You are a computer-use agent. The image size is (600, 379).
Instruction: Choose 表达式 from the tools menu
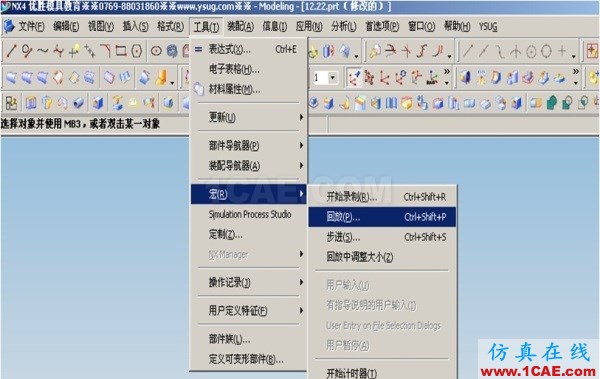249,49
